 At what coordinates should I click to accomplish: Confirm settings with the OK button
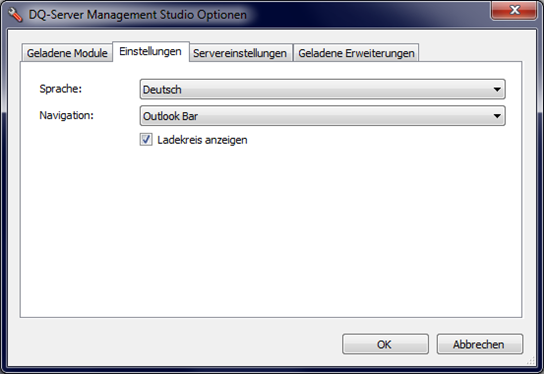385,344
